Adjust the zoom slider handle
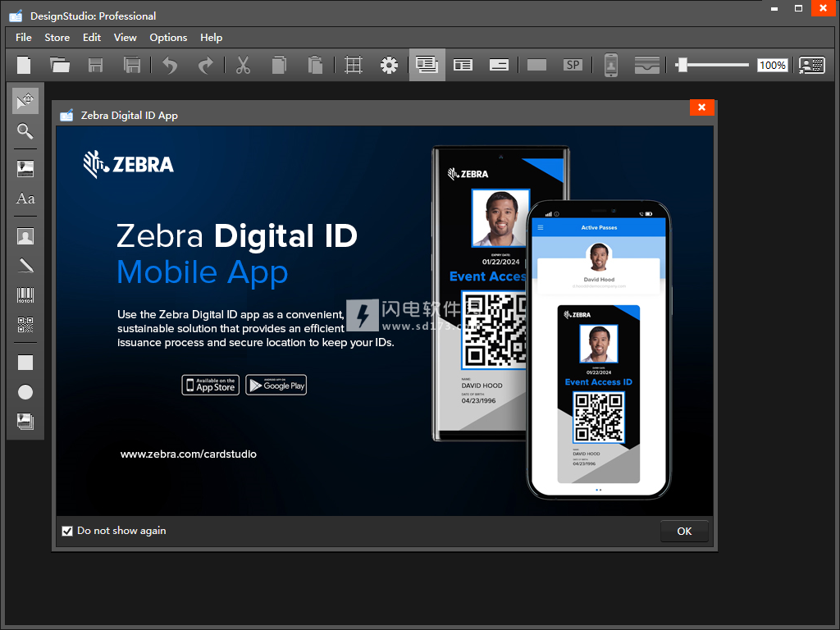This screenshot has width=840, height=630. coord(682,66)
